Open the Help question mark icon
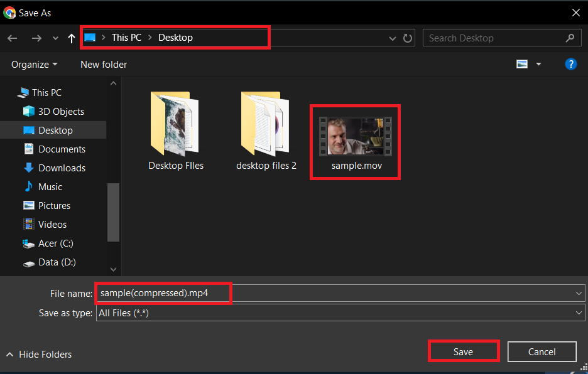 (570, 64)
